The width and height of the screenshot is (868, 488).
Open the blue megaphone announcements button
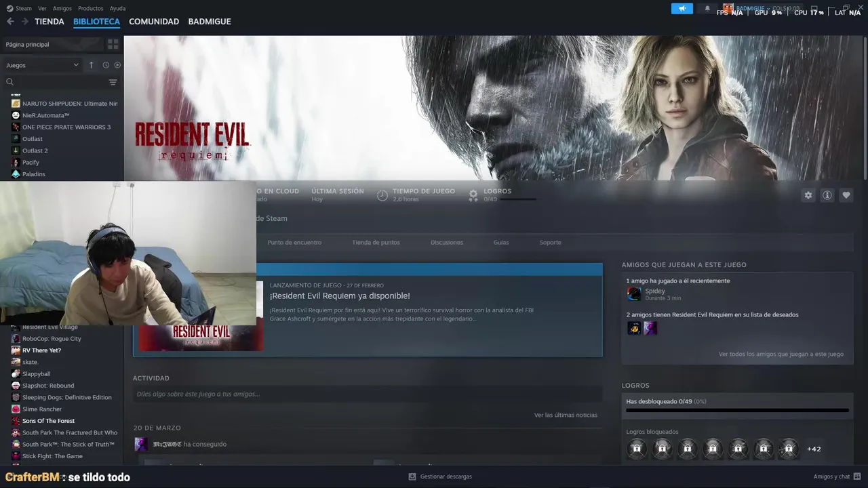pos(682,9)
